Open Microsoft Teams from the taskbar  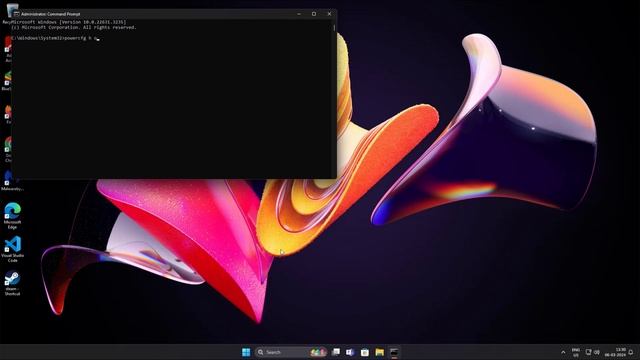(x=350, y=352)
